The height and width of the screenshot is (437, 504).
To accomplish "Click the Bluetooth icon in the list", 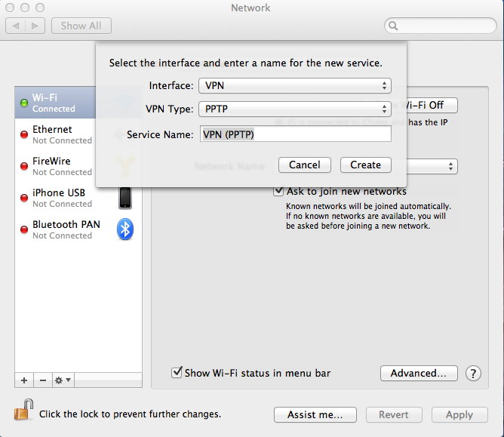I will (125, 229).
